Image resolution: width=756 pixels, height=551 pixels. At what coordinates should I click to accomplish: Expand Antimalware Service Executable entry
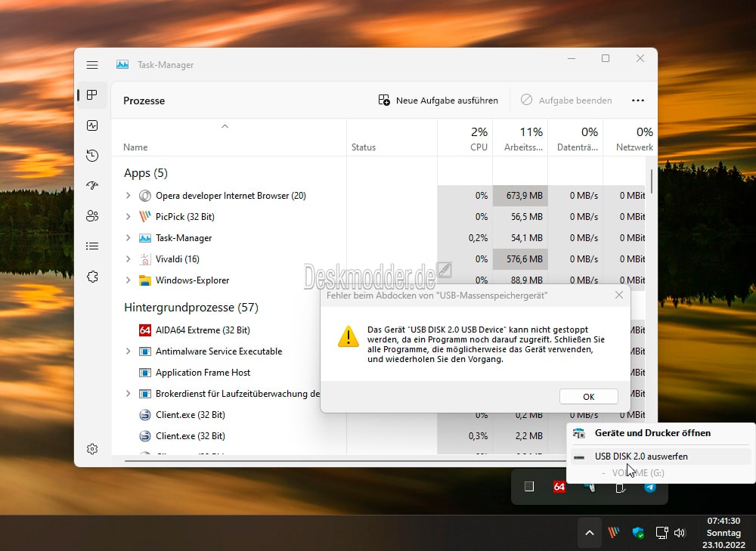[x=128, y=351]
